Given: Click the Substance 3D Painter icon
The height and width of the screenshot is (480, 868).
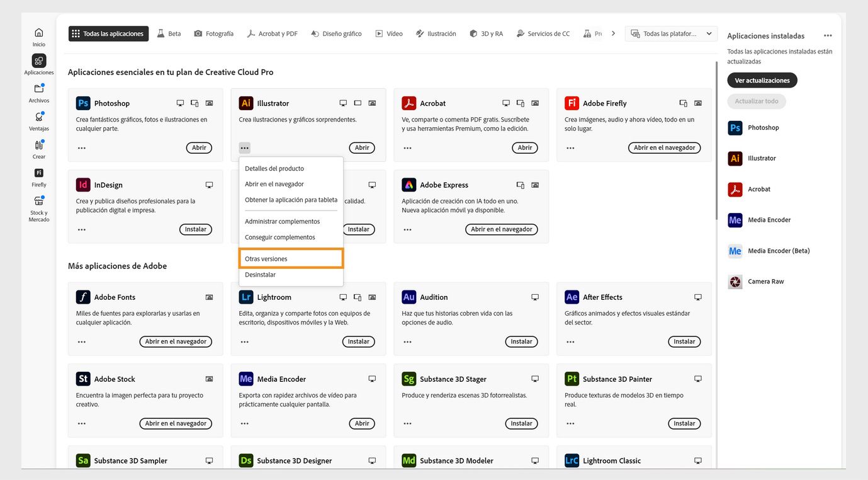Looking at the screenshot, I should 572,379.
